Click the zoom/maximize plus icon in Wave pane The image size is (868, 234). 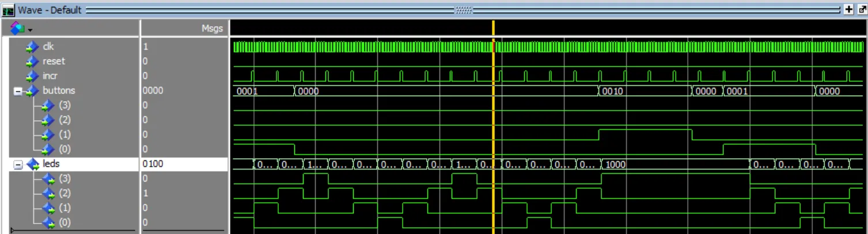click(848, 10)
